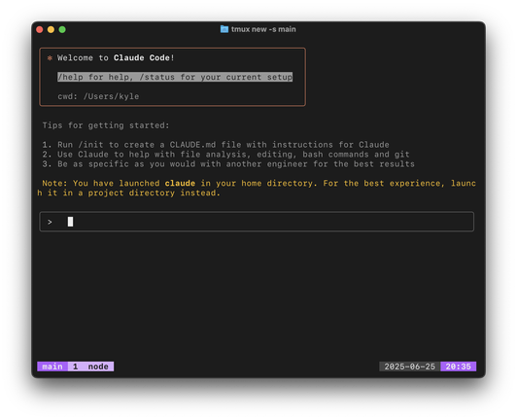Select the tmux 'main' session label
Screen dimensions: 517x420
coord(52,367)
